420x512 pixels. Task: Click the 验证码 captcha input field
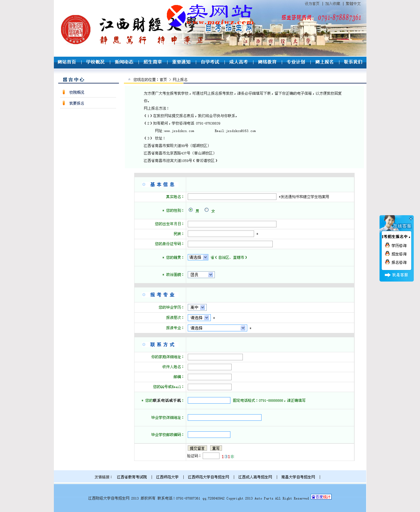point(211,456)
